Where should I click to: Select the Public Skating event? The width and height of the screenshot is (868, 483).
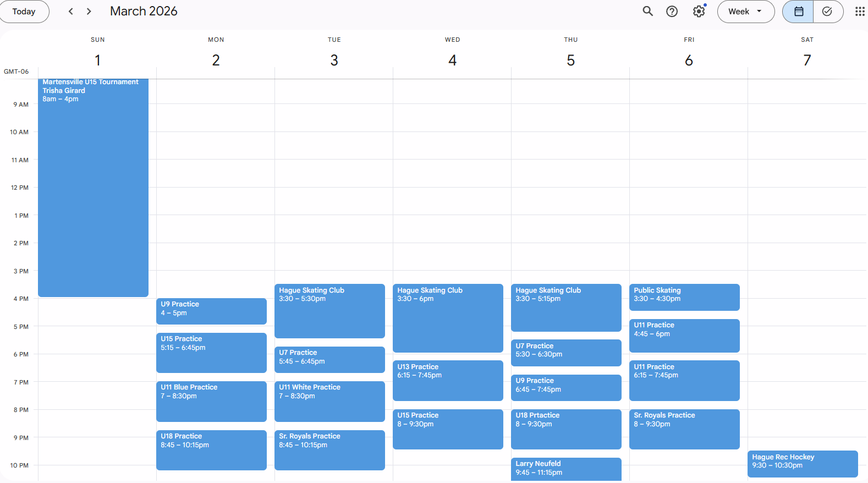click(684, 297)
